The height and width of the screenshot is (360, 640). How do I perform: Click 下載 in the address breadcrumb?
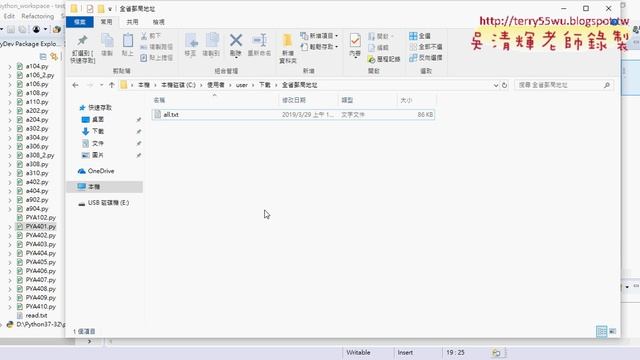point(264,85)
